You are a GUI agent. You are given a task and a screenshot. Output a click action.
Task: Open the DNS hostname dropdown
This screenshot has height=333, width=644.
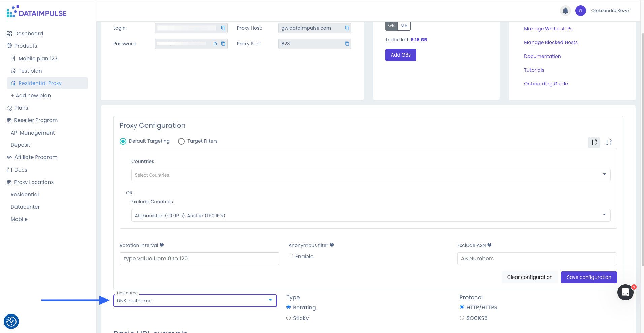pyautogui.click(x=195, y=301)
